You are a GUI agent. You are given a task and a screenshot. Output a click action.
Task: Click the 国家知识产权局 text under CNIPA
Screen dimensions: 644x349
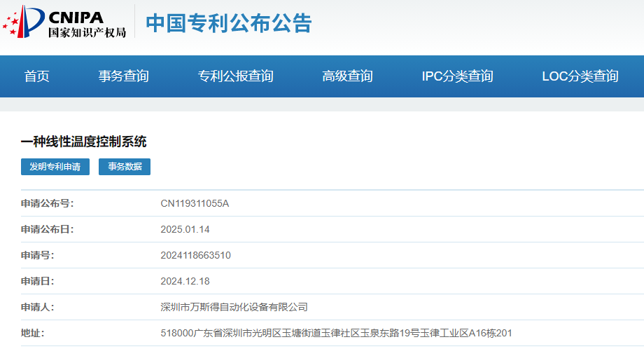point(87,32)
